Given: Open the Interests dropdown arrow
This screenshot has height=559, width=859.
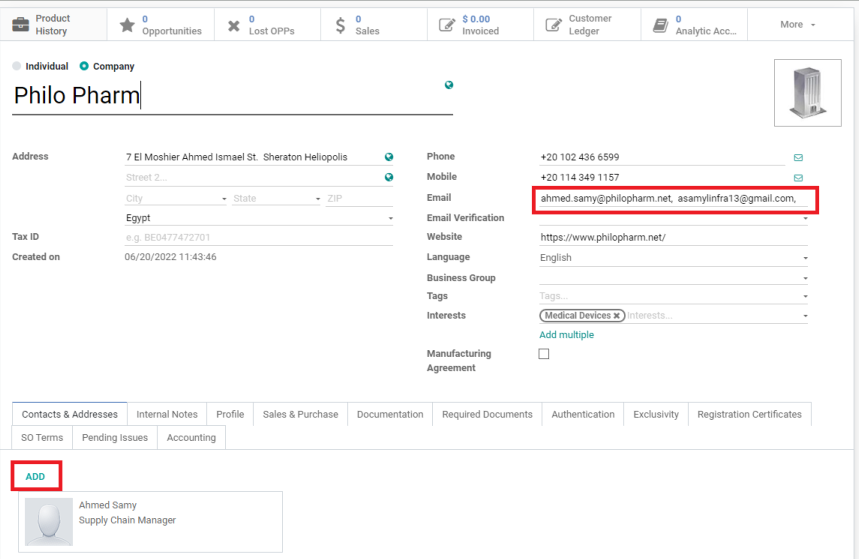Looking at the screenshot, I should pos(805,316).
